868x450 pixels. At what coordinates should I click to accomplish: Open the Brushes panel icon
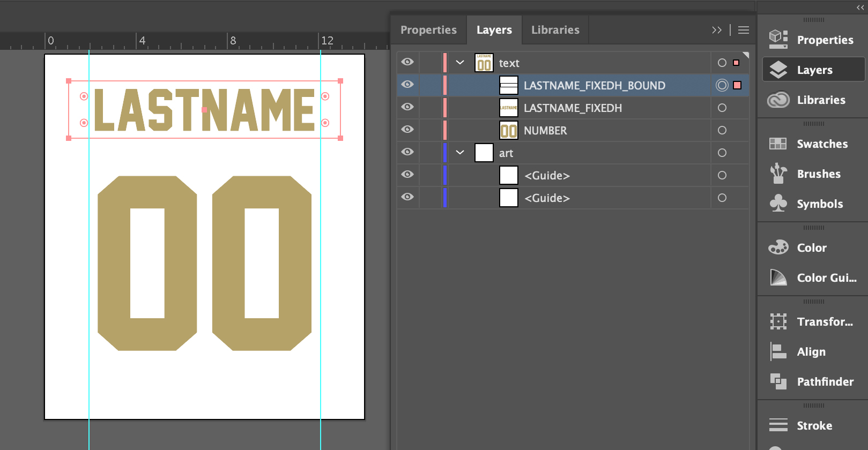tap(778, 174)
